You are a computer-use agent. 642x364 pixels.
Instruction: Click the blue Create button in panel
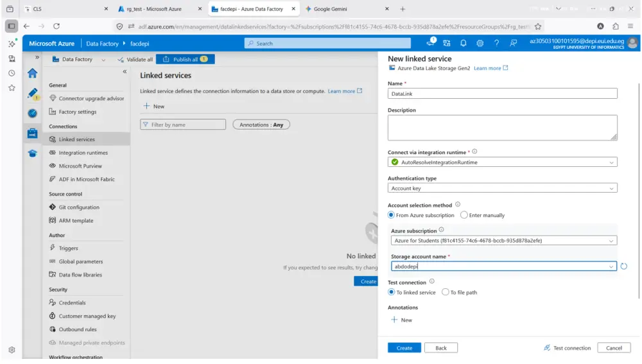[404, 348]
